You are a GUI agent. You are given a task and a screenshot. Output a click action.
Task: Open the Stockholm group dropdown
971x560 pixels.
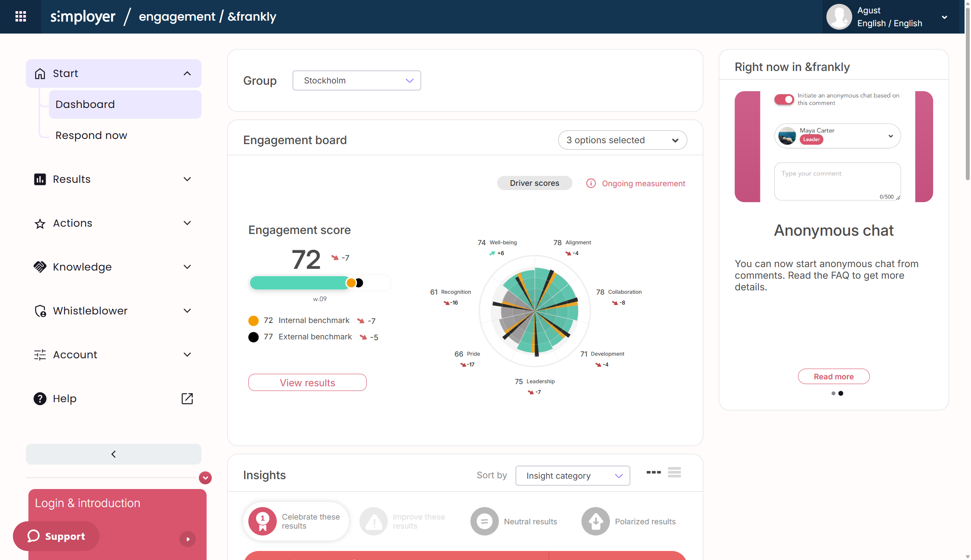pyautogui.click(x=356, y=80)
